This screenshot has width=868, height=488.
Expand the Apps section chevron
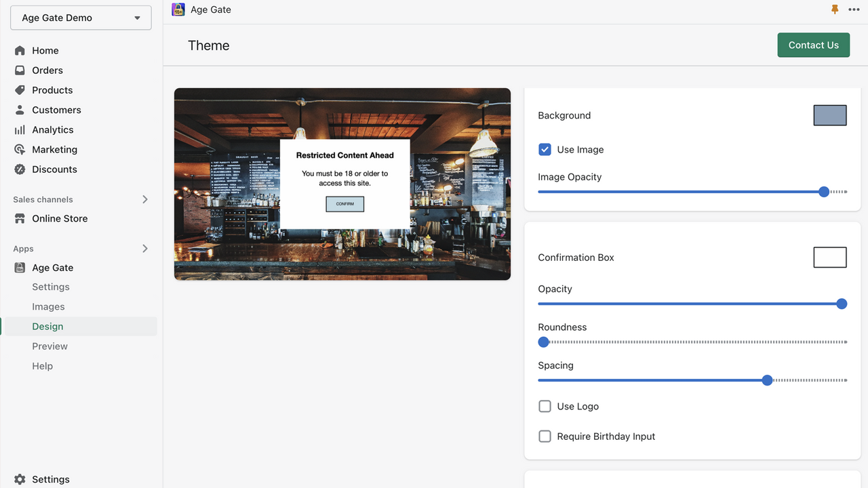click(x=144, y=249)
